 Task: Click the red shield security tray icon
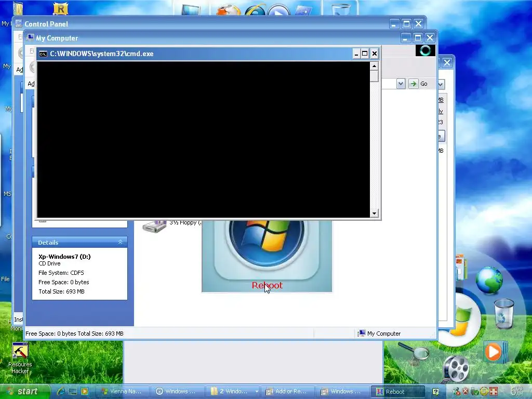pyautogui.click(x=465, y=391)
